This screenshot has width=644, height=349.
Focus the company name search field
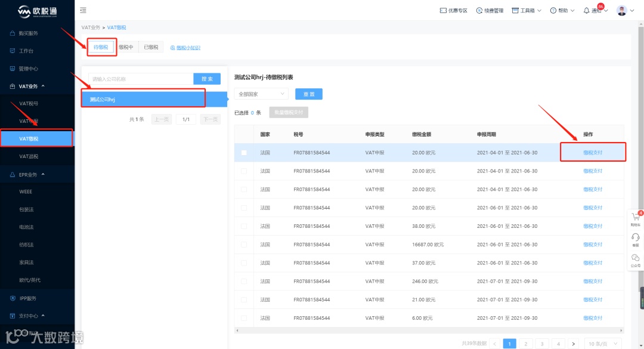click(x=141, y=79)
